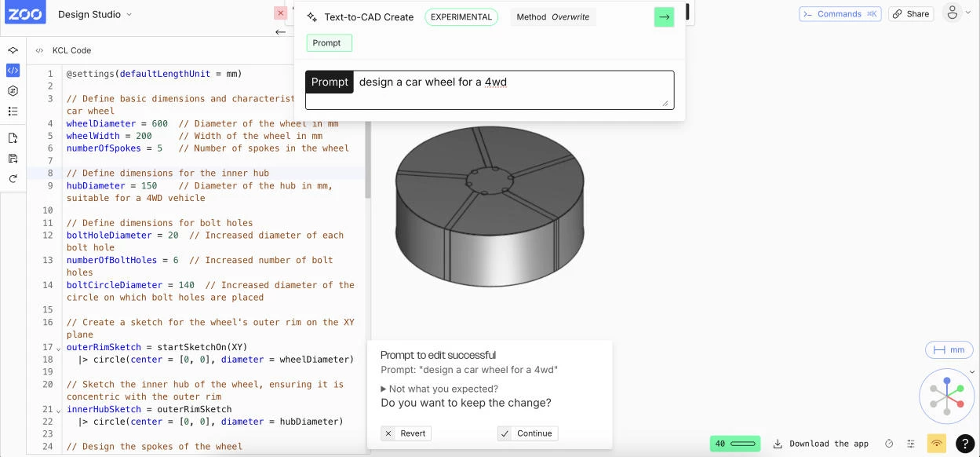This screenshot has width=980, height=457.
Task: Collapse the fold arrow at code line 21
Action: pyautogui.click(x=59, y=410)
